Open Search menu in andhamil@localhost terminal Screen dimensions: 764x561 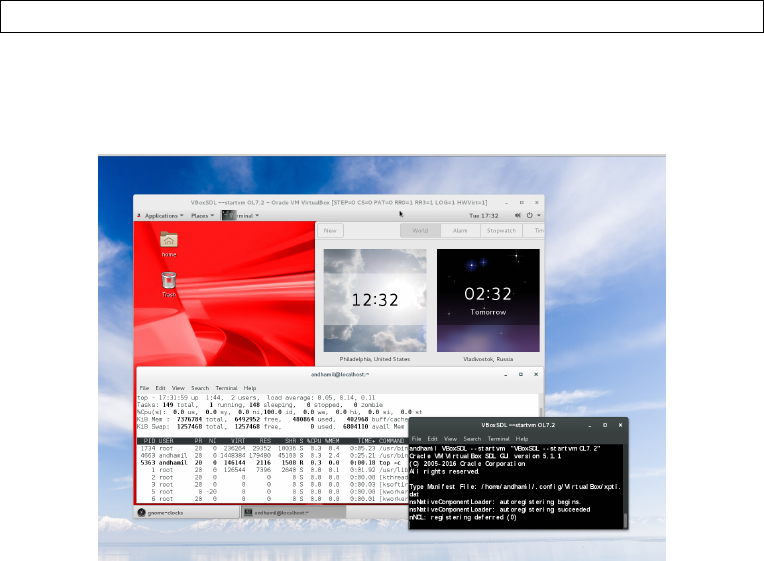200,388
